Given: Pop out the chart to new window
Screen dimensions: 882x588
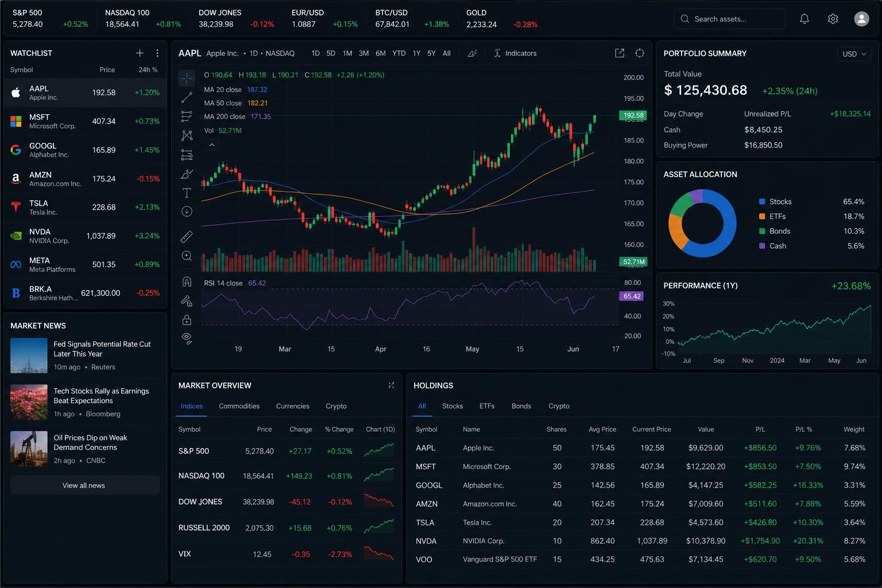Looking at the screenshot, I should (620, 53).
